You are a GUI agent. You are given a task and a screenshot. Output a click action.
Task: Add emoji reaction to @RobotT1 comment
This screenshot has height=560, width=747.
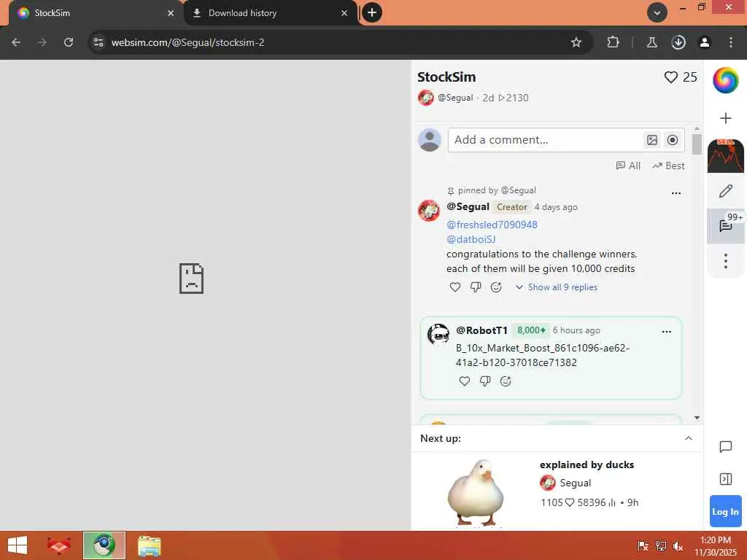[x=506, y=381]
